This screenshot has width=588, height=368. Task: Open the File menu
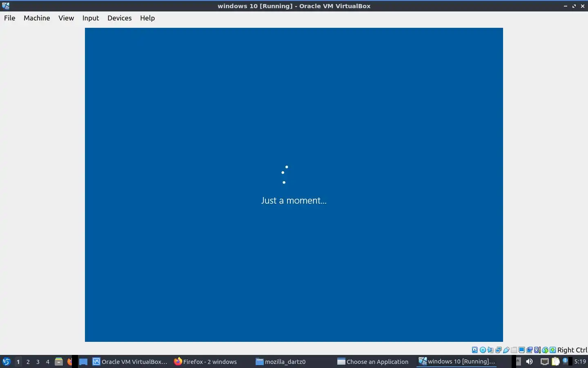click(9, 18)
